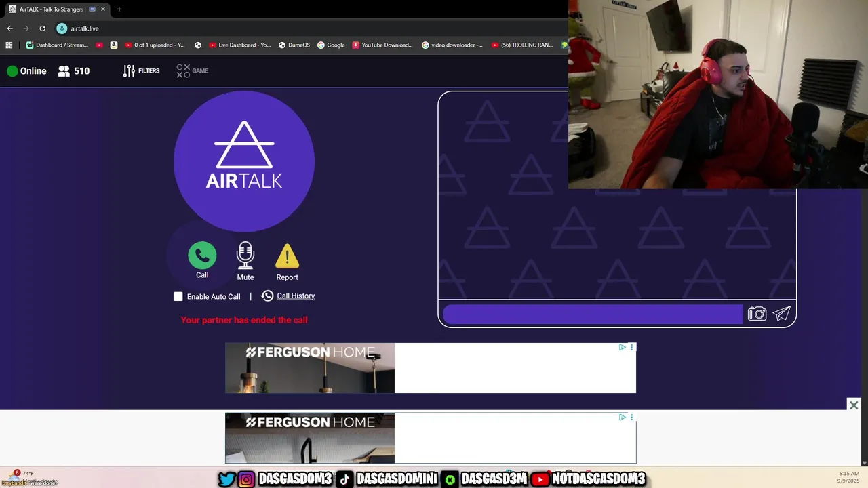Open the Filters settings
Image resolution: width=868 pixels, height=488 pixels.
coord(141,70)
